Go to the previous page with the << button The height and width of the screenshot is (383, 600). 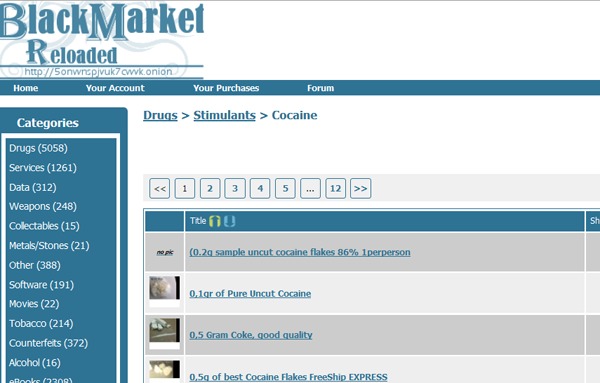coord(160,188)
